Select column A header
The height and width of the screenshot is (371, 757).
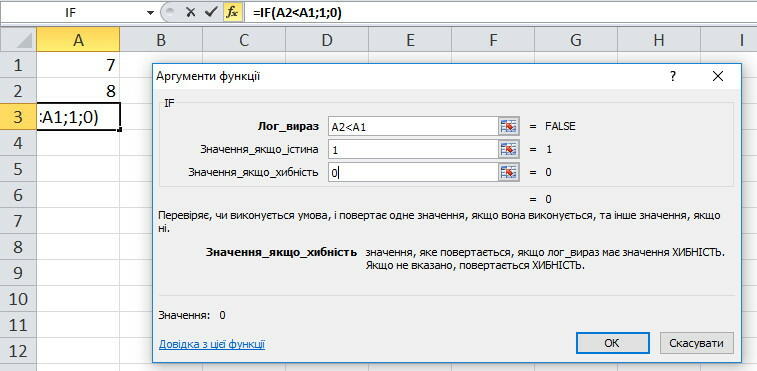(x=78, y=40)
